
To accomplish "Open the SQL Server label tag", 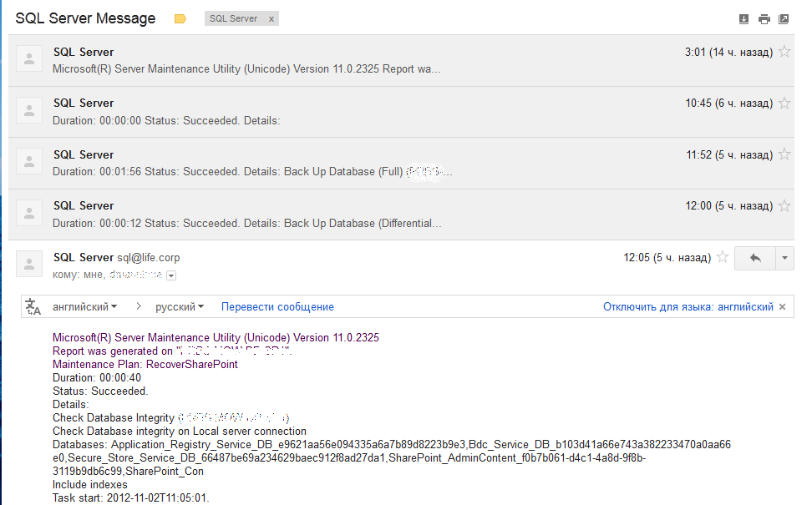I will pyautogui.click(x=234, y=18).
